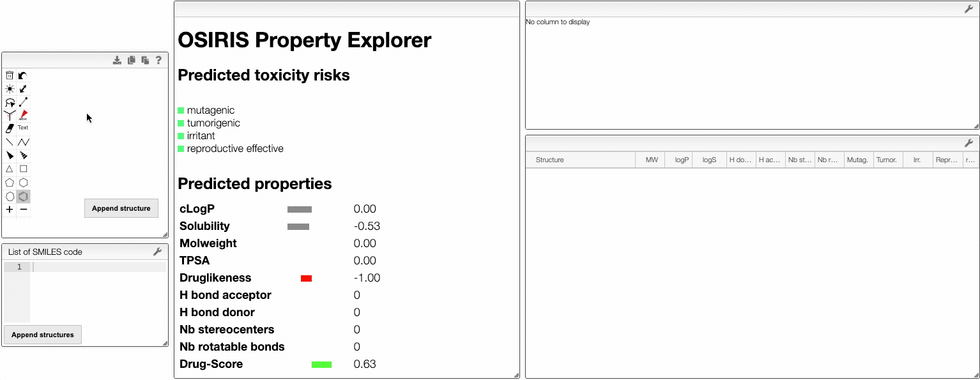This screenshot has height=380, width=980.
Task: Click the zoom-and-rotate diagonal arrow tool
Action: [x=23, y=89]
